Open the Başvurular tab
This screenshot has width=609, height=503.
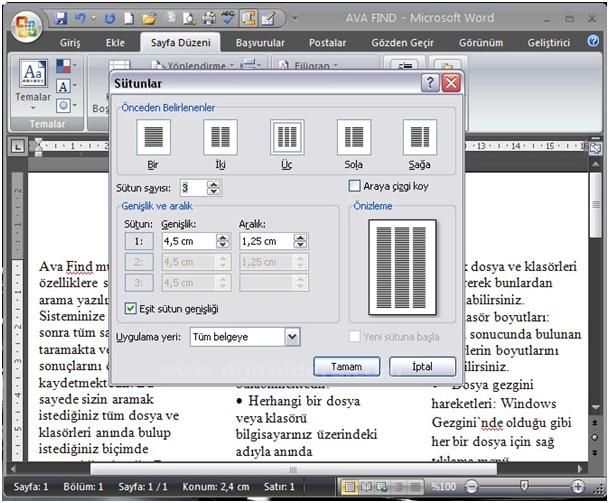(260, 43)
